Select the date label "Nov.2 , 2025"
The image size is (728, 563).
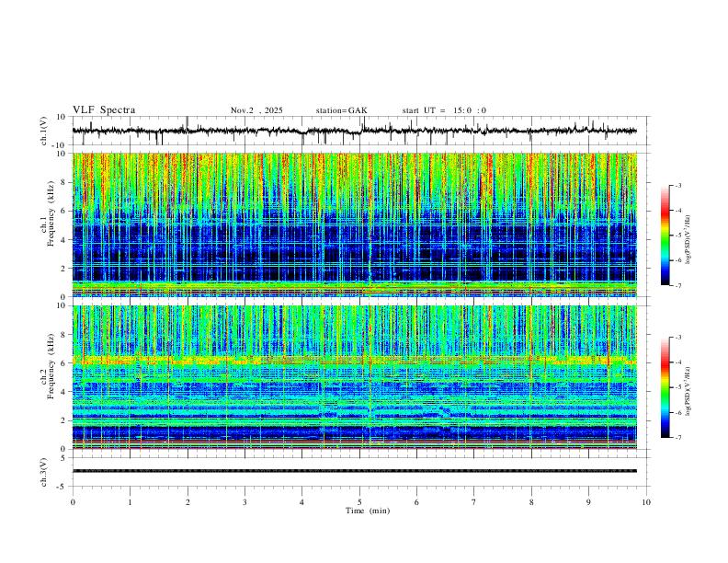[x=256, y=110]
